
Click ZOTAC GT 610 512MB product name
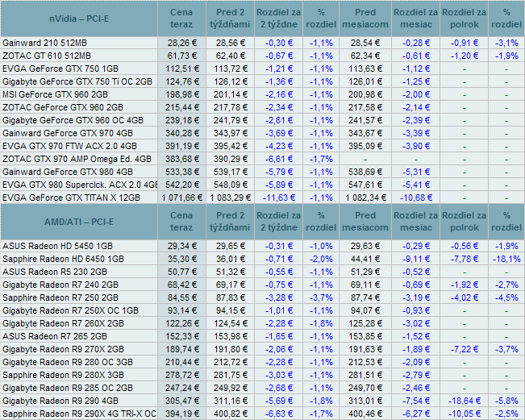(x=47, y=56)
